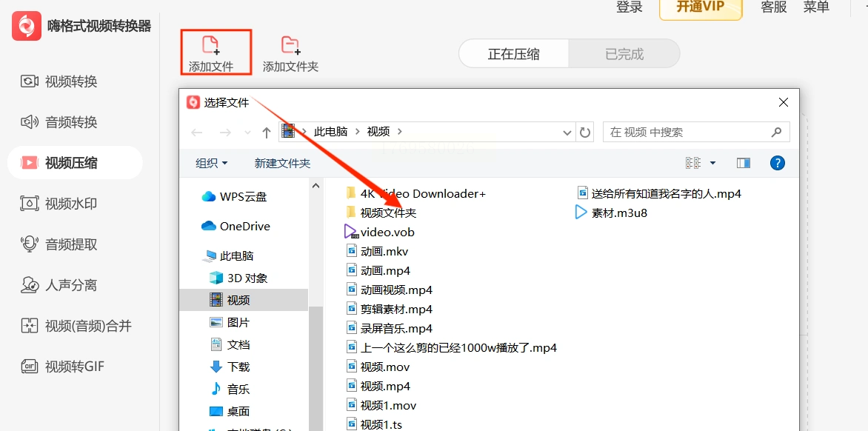Open the 组织 dropdown menu
868x431 pixels.
[212, 163]
